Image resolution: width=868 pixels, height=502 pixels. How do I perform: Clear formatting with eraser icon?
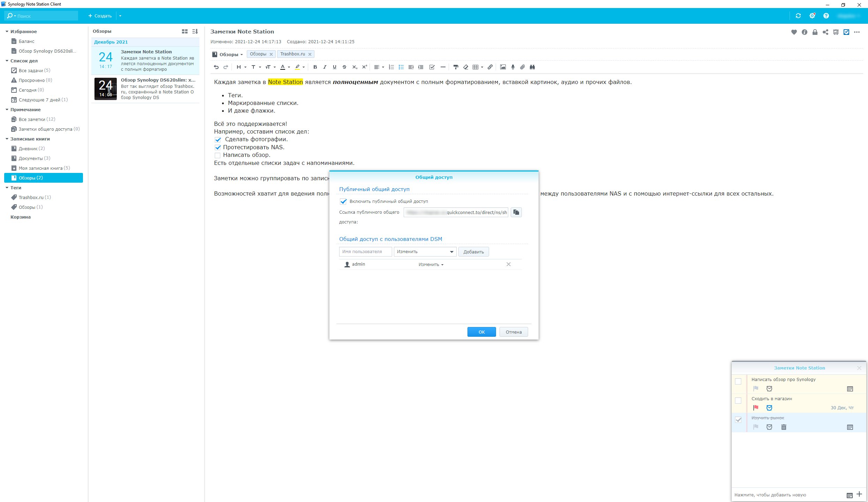tap(466, 67)
